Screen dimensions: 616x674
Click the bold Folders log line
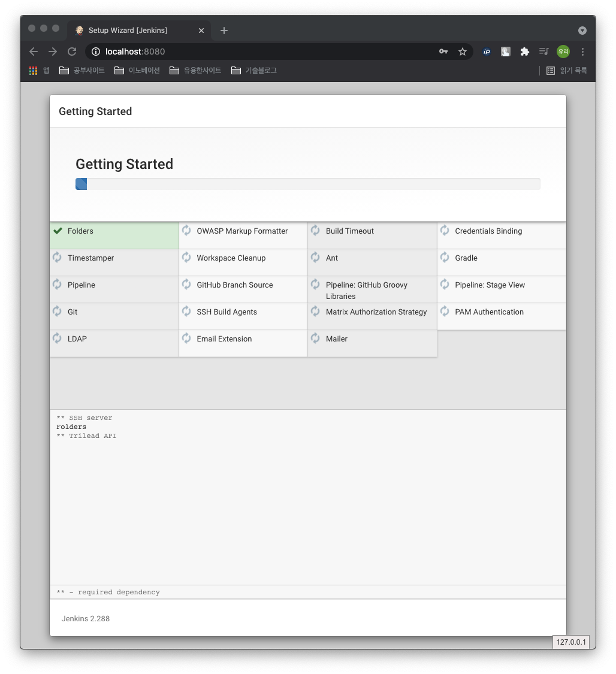71,427
